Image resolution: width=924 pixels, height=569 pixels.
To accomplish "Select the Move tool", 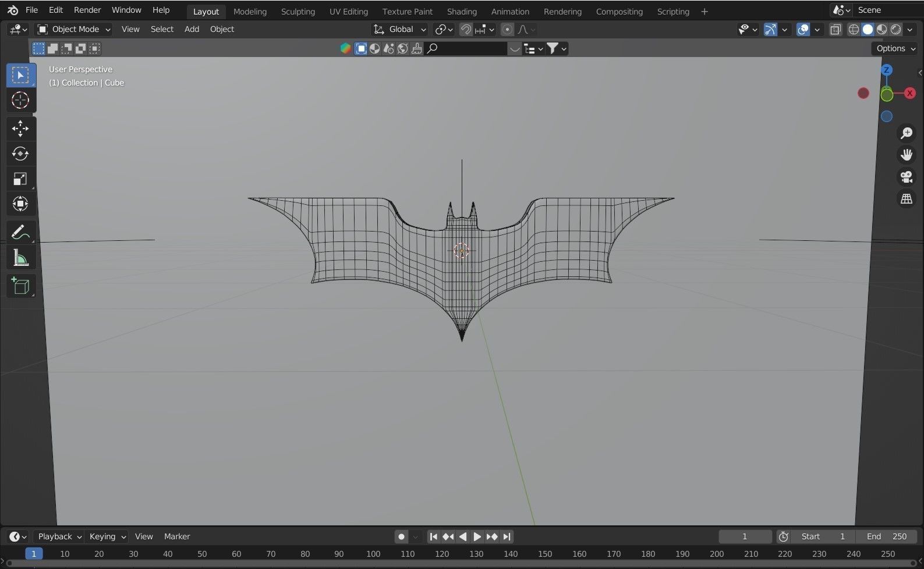I will [21, 129].
